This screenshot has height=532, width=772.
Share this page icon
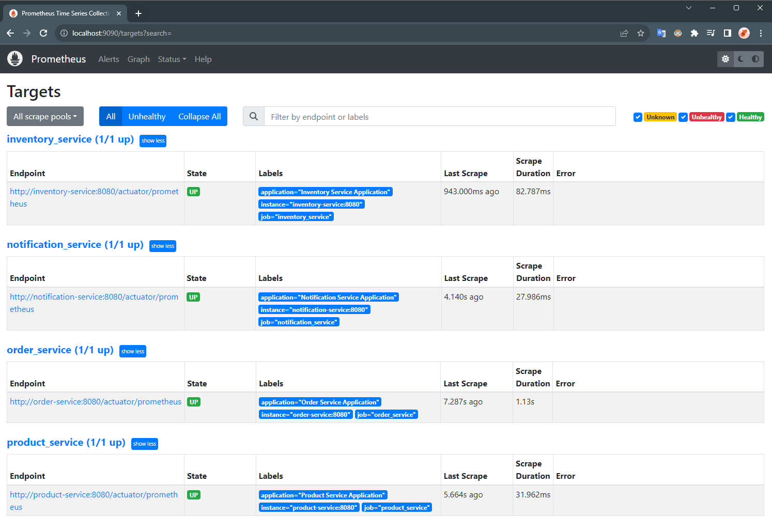click(624, 33)
